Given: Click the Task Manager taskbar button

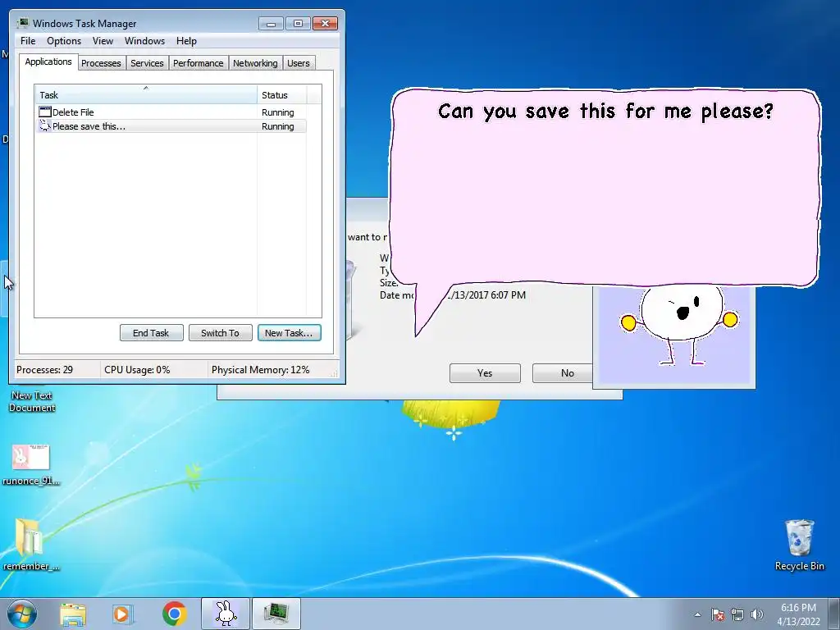Looking at the screenshot, I should click(x=276, y=614).
